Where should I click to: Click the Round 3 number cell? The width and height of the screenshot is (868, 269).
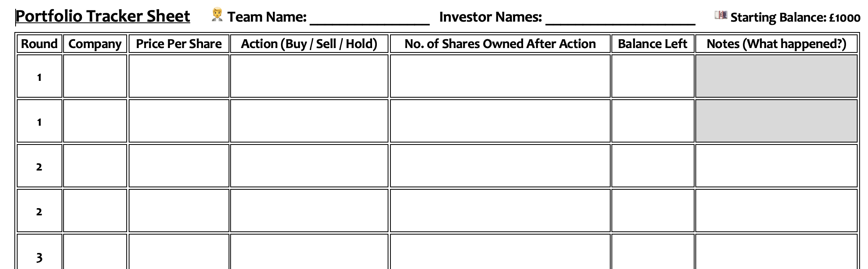(40, 252)
